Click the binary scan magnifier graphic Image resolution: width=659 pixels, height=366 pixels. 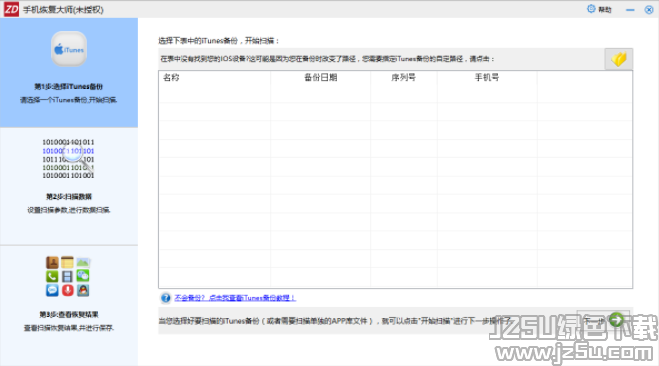click(69, 158)
